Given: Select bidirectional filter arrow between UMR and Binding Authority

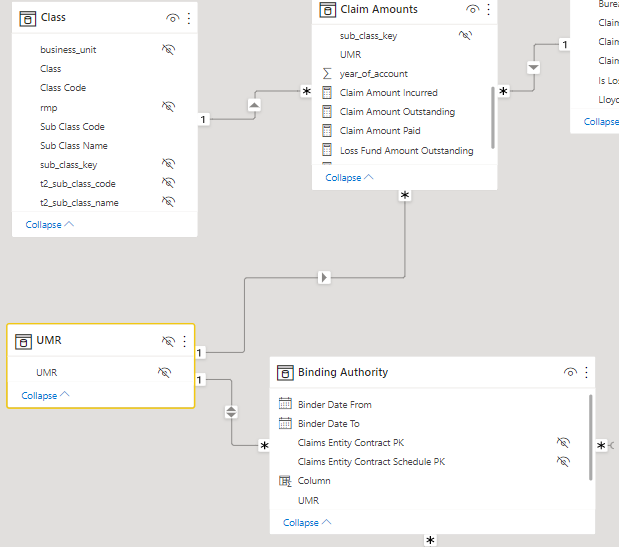Looking at the screenshot, I should pyautogui.click(x=231, y=412).
